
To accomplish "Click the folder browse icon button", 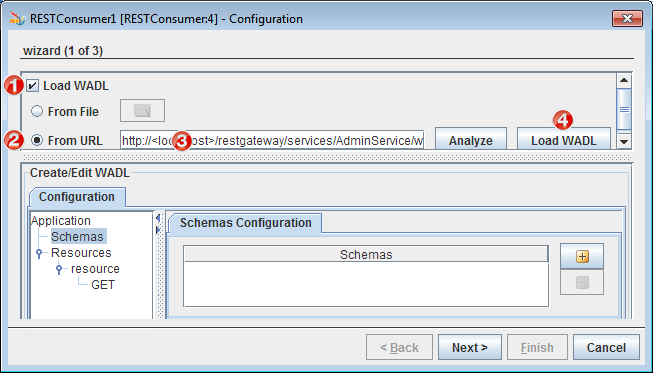I will point(142,111).
